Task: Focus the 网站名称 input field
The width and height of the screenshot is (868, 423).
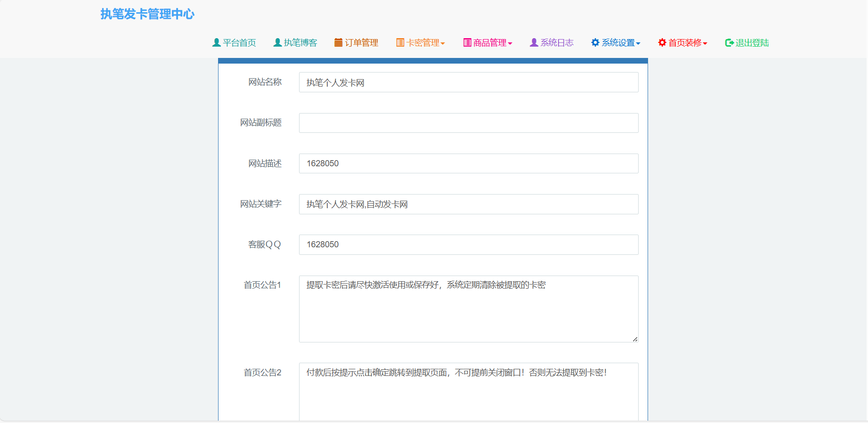Action: click(469, 82)
